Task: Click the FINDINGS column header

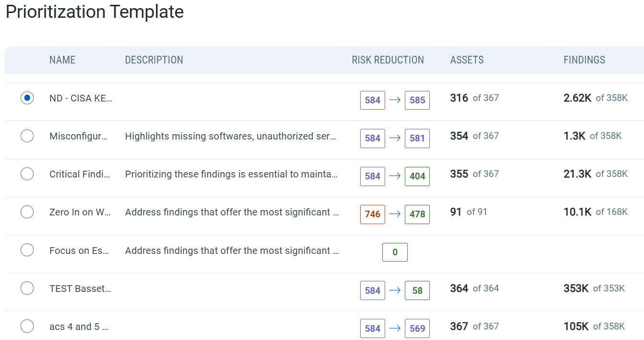Action: pos(584,60)
